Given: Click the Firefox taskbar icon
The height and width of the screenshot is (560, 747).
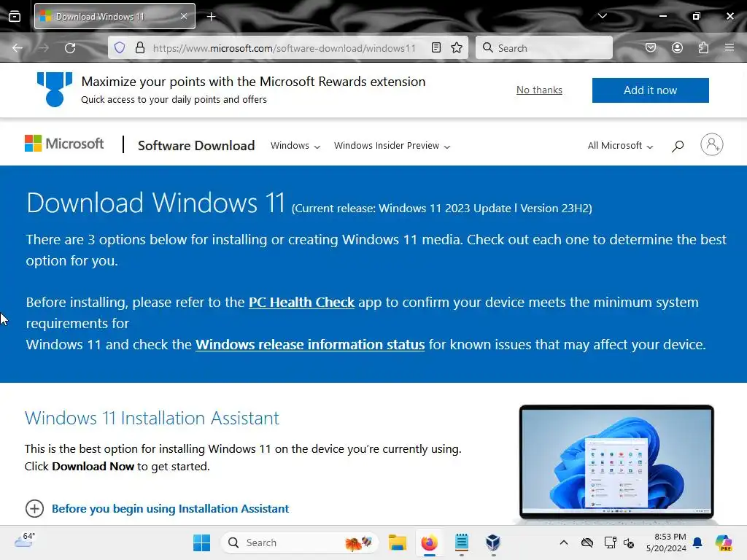Looking at the screenshot, I should (429, 542).
